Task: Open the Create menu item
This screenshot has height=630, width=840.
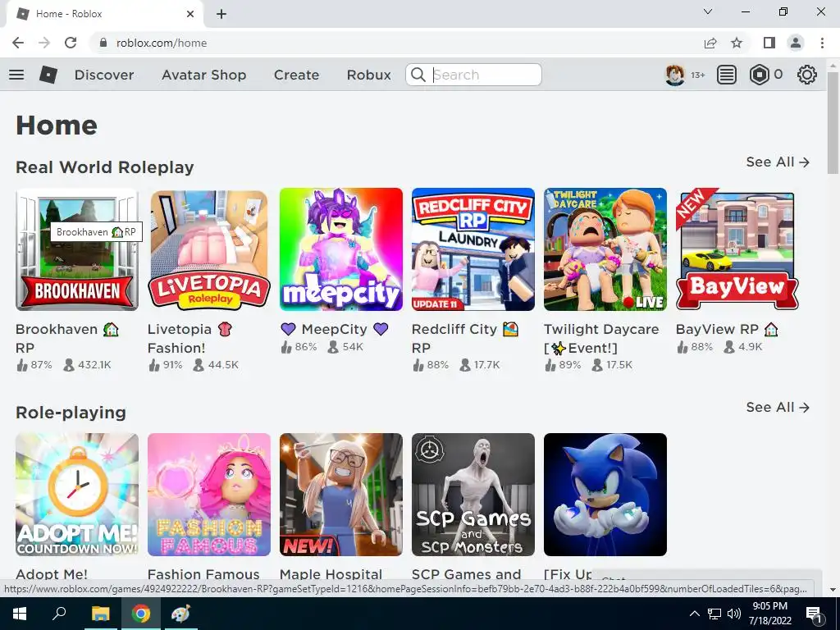Action: [296, 75]
